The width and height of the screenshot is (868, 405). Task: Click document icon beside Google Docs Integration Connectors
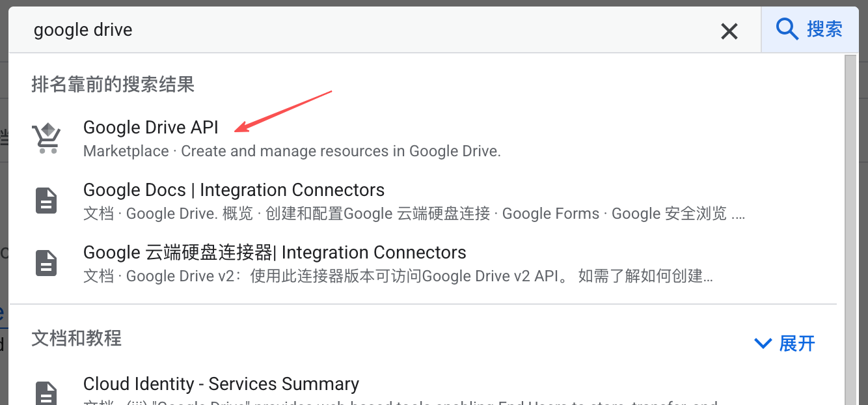(x=46, y=201)
